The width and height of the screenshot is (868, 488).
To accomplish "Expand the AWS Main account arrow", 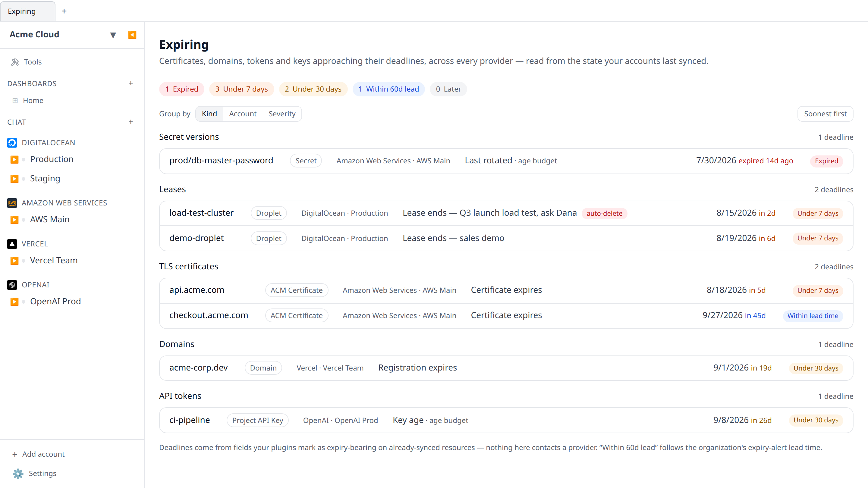I will [x=14, y=220].
